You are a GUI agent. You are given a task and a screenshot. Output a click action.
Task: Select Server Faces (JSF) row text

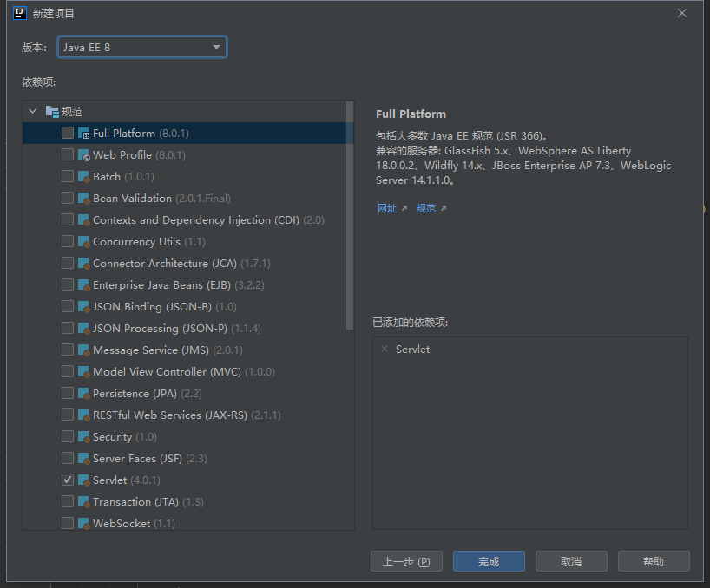coord(150,459)
